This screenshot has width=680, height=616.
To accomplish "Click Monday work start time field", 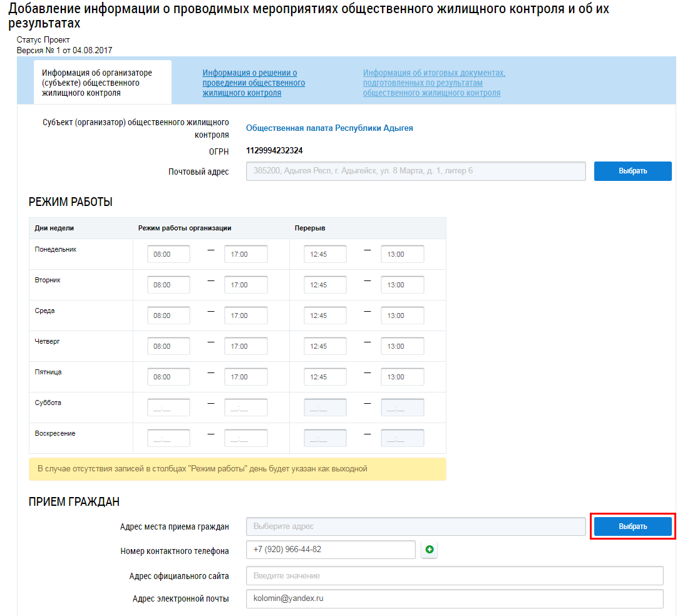I will pyautogui.click(x=168, y=254).
